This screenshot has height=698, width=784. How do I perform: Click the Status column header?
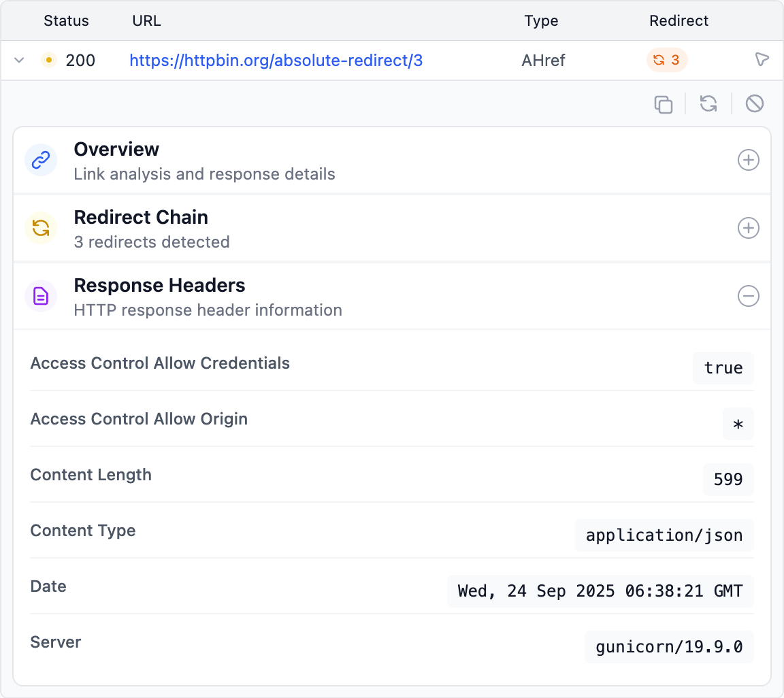click(66, 20)
